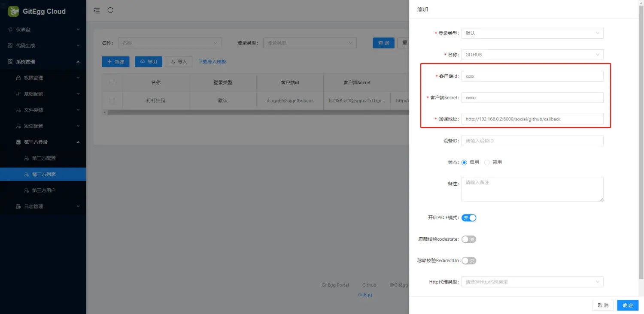
Task: Open the 日志管理 menu item
Action: point(43,206)
